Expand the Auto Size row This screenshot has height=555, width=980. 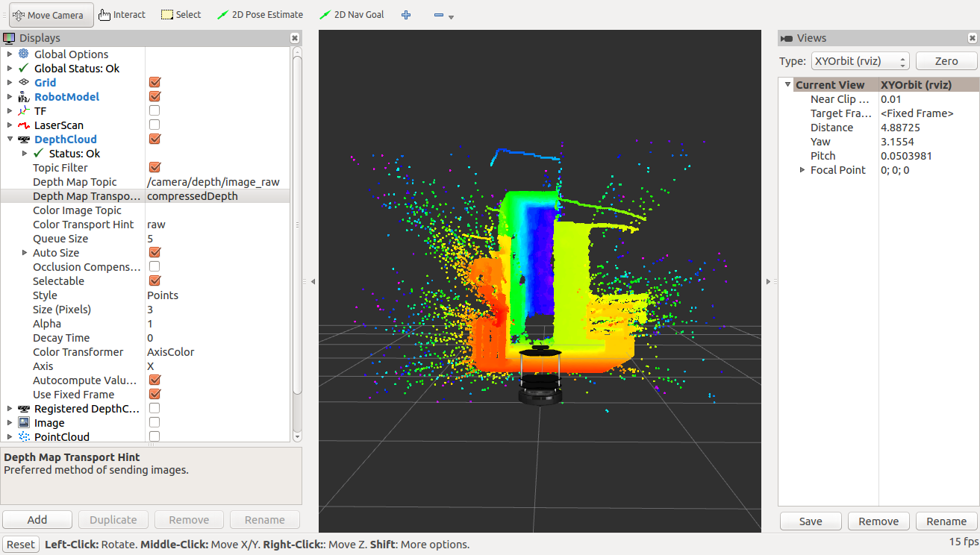[25, 252]
